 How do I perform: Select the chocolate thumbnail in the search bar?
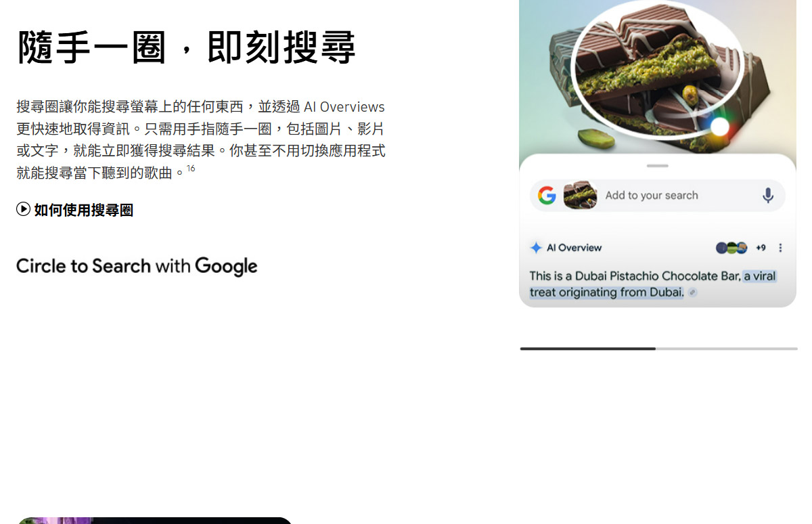(x=580, y=196)
